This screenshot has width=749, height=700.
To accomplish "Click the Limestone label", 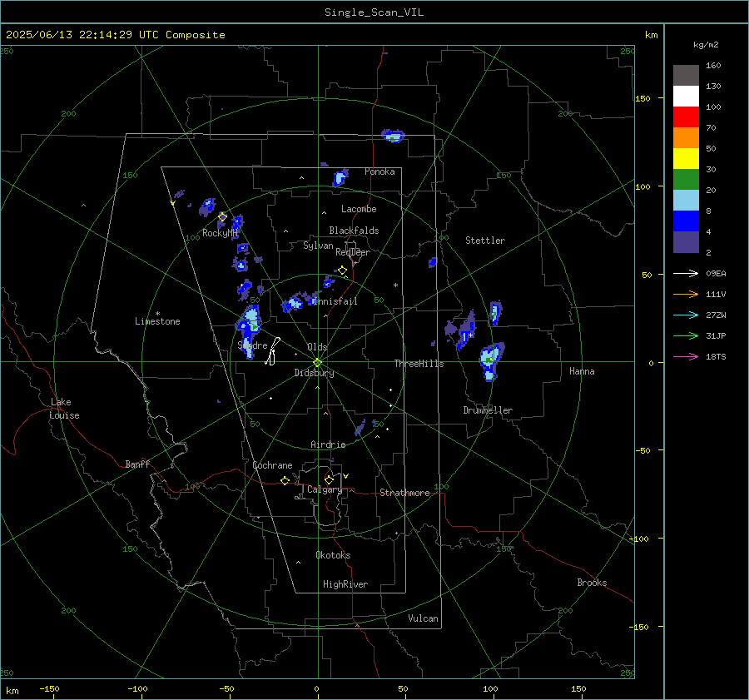I will 157,321.
